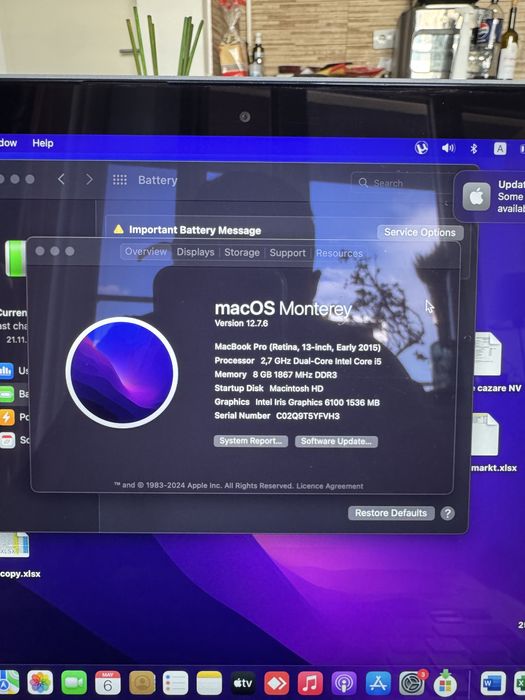Open App Store from the Dock
Viewport: 525px width, 700px height.
click(x=378, y=683)
